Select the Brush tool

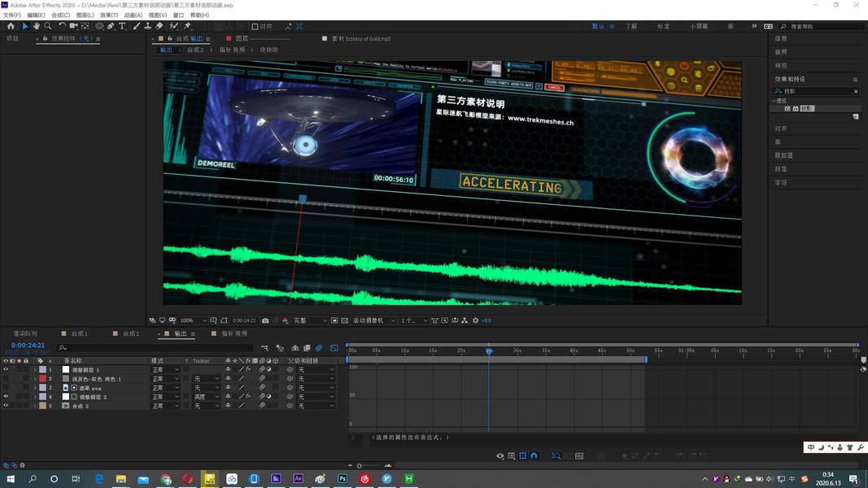click(x=136, y=26)
